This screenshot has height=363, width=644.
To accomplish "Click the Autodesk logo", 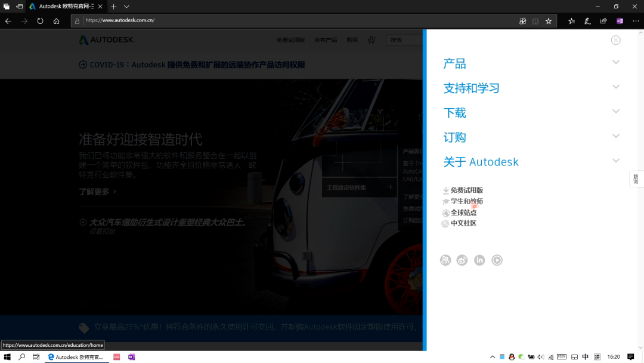I will [x=106, y=40].
